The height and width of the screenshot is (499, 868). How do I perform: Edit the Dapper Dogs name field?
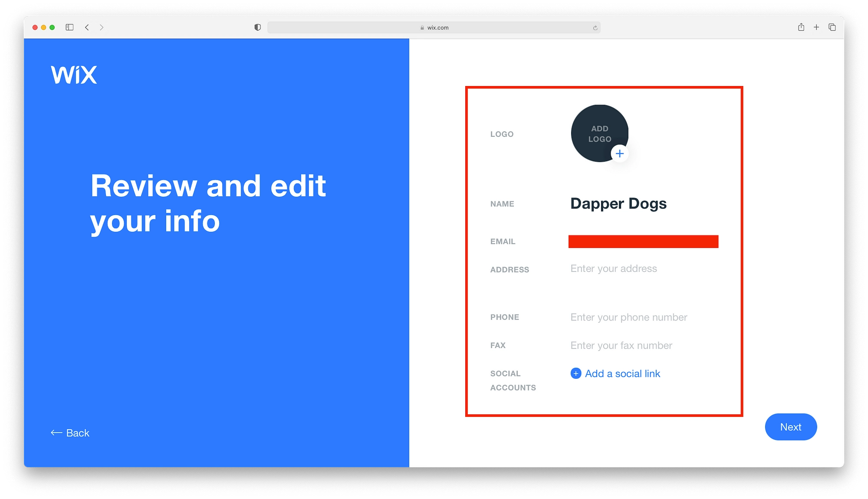pyautogui.click(x=618, y=204)
